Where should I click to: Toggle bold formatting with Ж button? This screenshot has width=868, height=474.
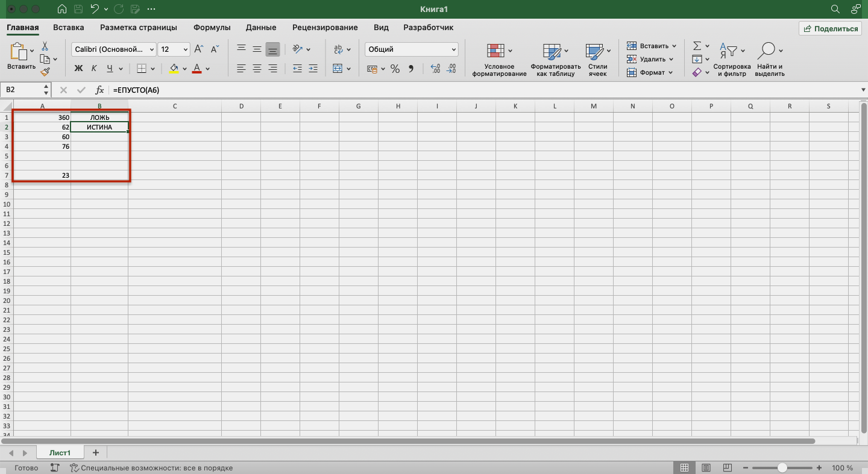pos(78,69)
